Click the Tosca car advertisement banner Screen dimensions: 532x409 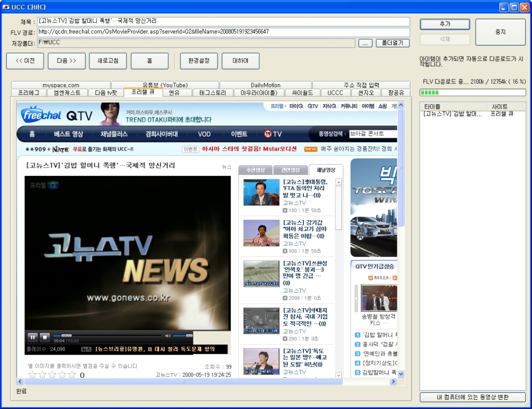[x=374, y=208]
